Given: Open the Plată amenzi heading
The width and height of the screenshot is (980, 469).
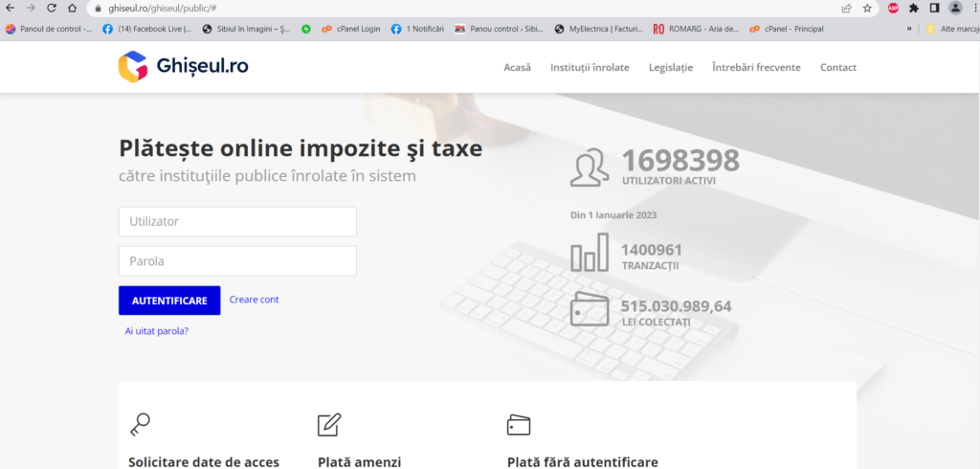Looking at the screenshot, I should 359,462.
